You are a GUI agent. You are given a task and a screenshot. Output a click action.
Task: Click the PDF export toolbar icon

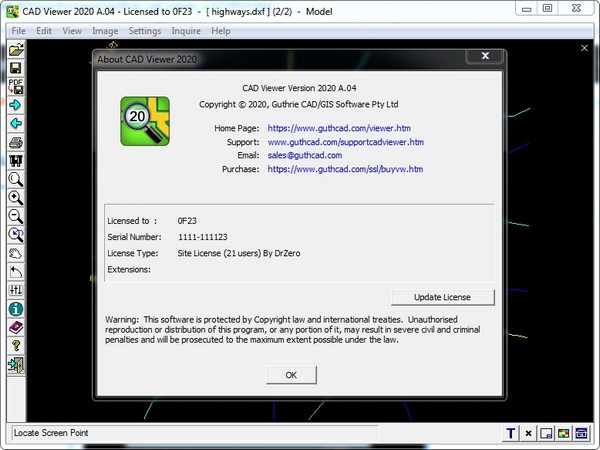tap(16, 86)
